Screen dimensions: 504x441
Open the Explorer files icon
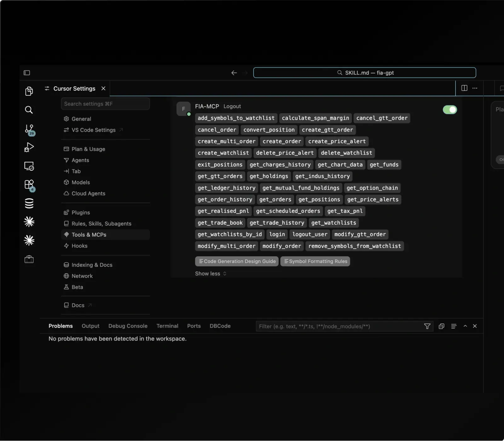(29, 91)
